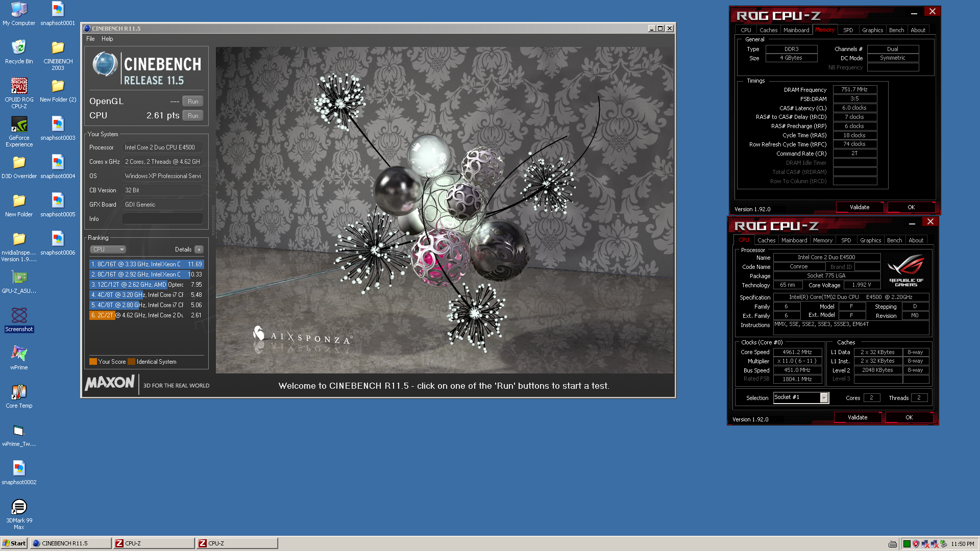
Task: Open SPD tab in top CPU-Z window
Action: [x=848, y=30]
